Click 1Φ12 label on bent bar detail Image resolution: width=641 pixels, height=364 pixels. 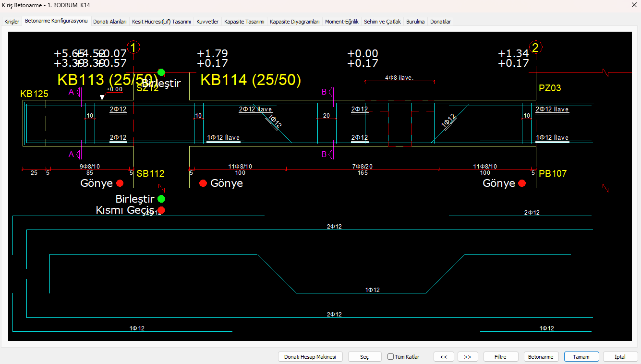tap(372, 290)
